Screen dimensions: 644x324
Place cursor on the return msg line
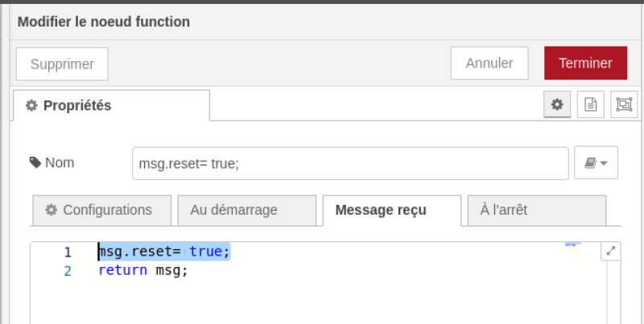point(142,271)
